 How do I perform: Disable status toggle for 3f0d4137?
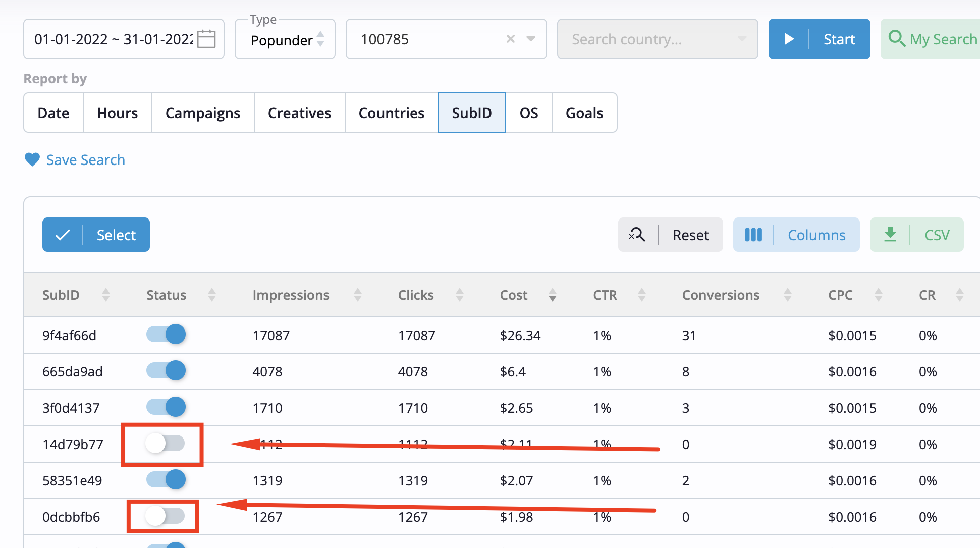click(x=166, y=407)
